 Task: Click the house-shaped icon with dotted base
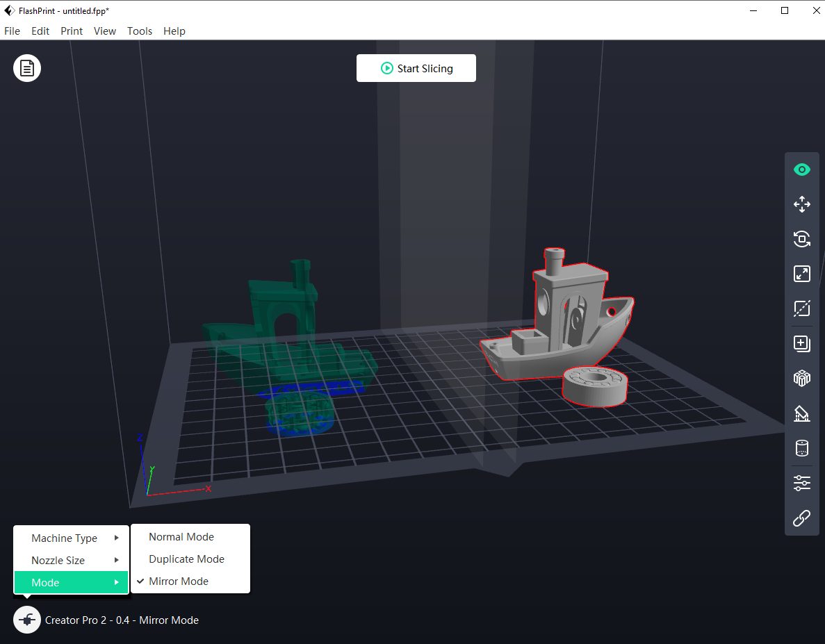(x=802, y=413)
